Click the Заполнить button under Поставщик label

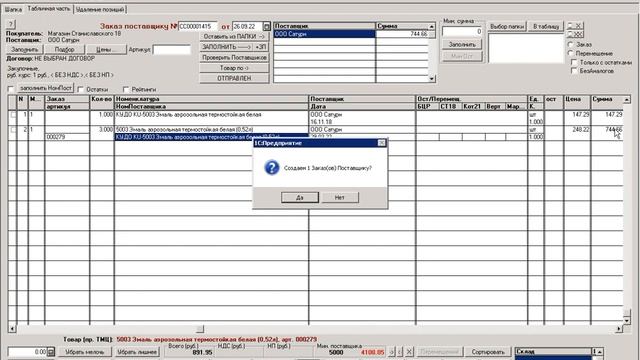click(x=24, y=49)
